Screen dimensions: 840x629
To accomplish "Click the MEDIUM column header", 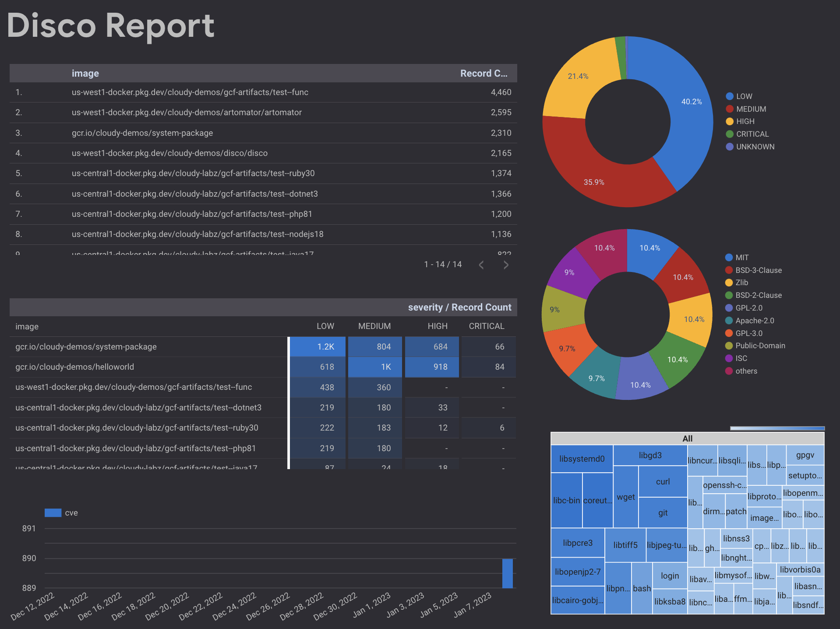I will (374, 326).
